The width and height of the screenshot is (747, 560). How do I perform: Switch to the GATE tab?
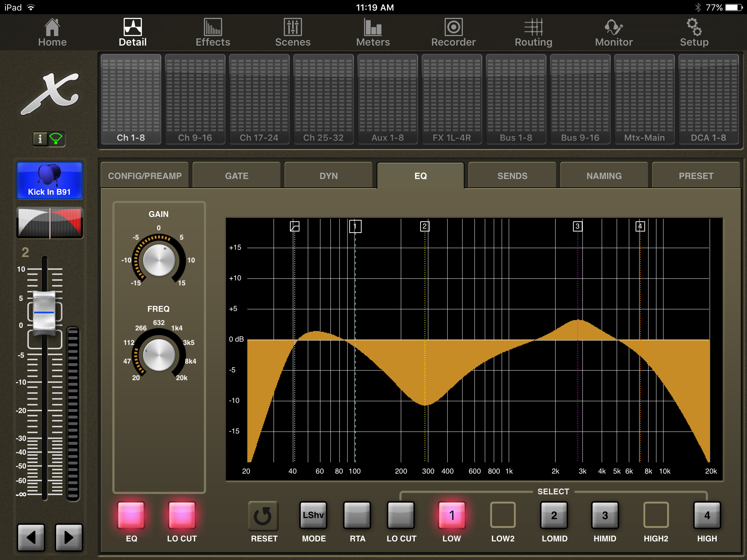click(237, 176)
